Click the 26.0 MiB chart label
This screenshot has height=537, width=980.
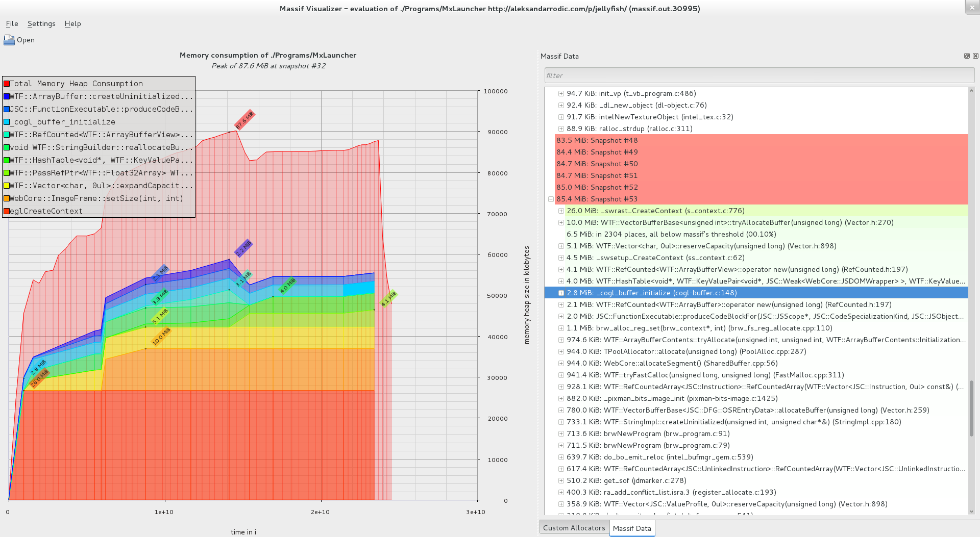(39, 378)
